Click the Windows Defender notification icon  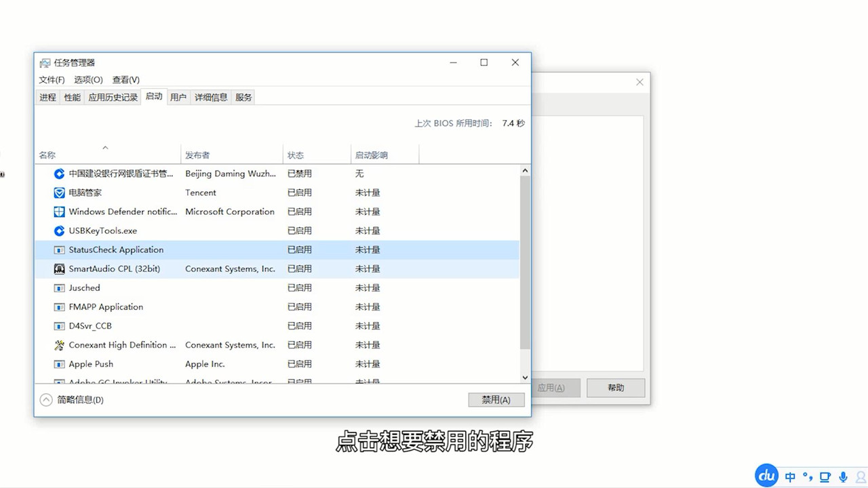tap(59, 211)
